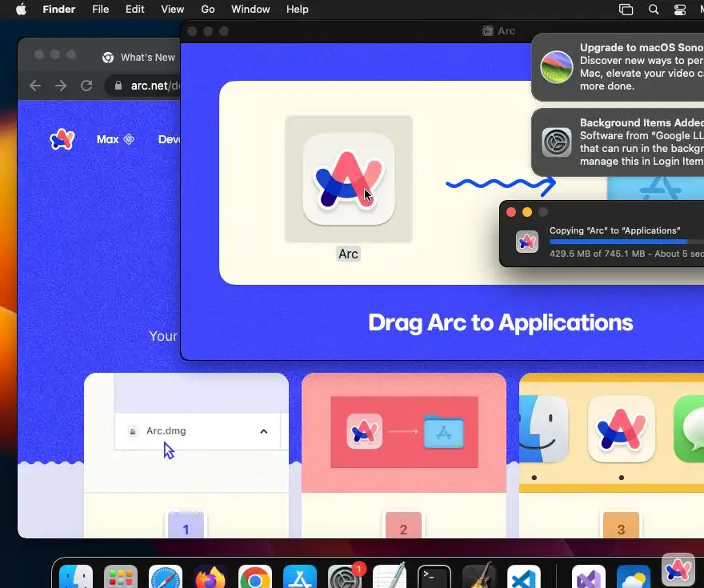Click the Drag Arc to Applications heading
The width and height of the screenshot is (704, 588).
(500, 322)
